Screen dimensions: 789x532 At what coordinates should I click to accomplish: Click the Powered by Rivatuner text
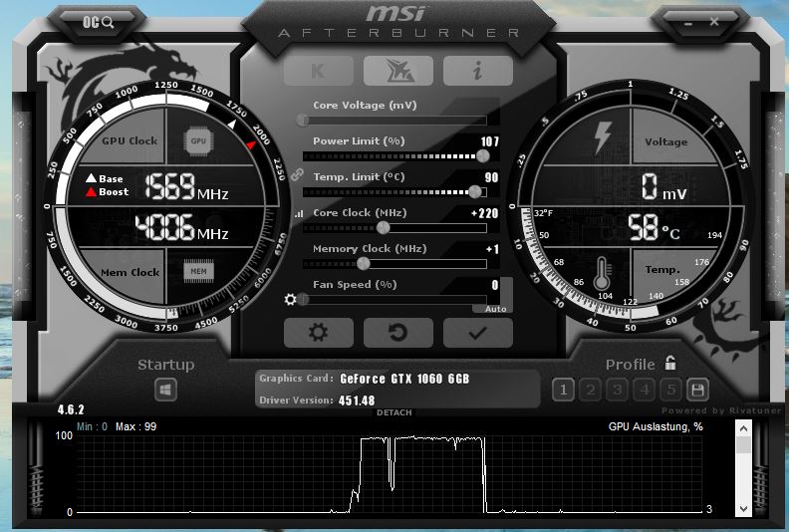coord(721,410)
